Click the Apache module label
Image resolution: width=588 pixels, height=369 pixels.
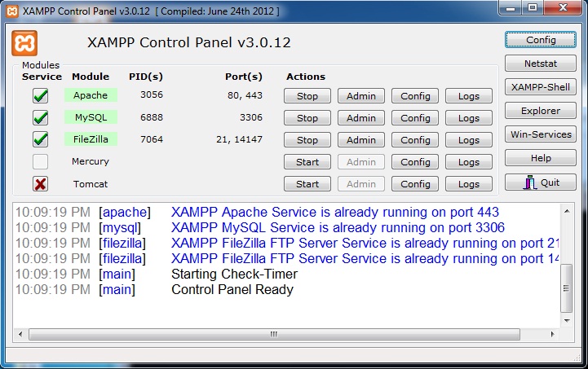[91, 95]
